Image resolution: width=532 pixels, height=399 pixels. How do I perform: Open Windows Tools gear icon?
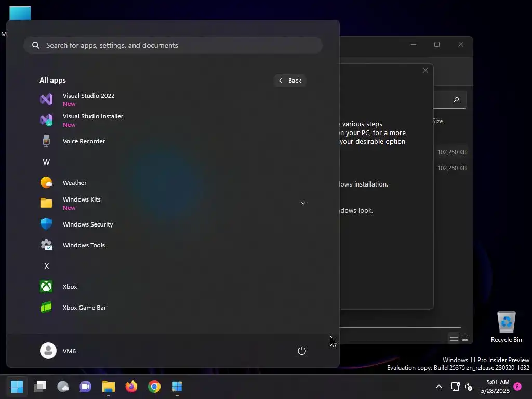[46, 245]
